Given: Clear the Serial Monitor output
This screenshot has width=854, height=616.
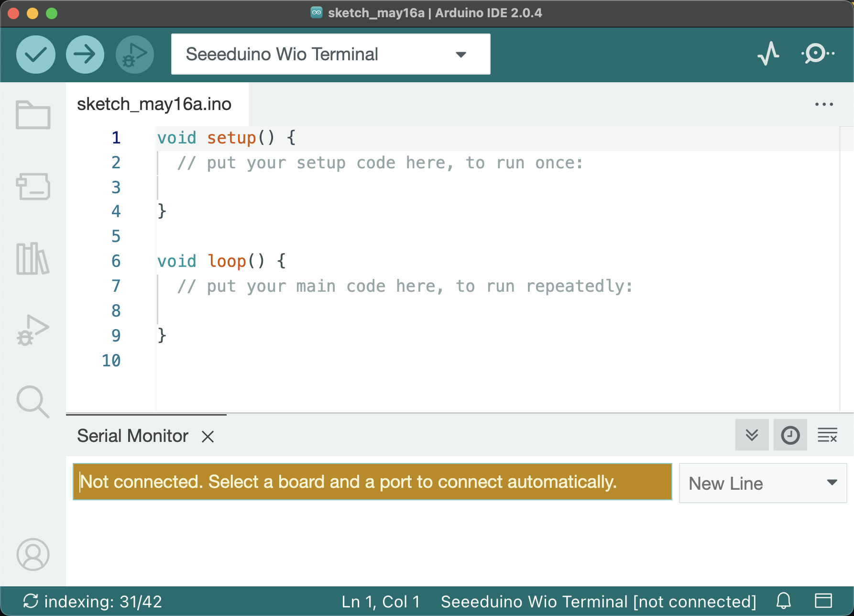Looking at the screenshot, I should pos(828,435).
